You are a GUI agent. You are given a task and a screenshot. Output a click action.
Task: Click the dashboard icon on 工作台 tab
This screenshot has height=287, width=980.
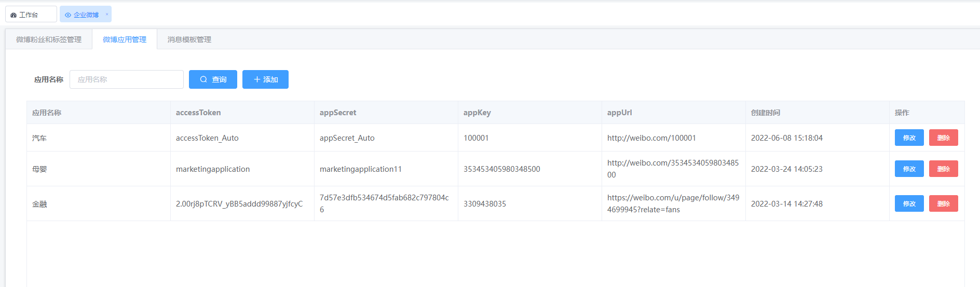(13, 15)
